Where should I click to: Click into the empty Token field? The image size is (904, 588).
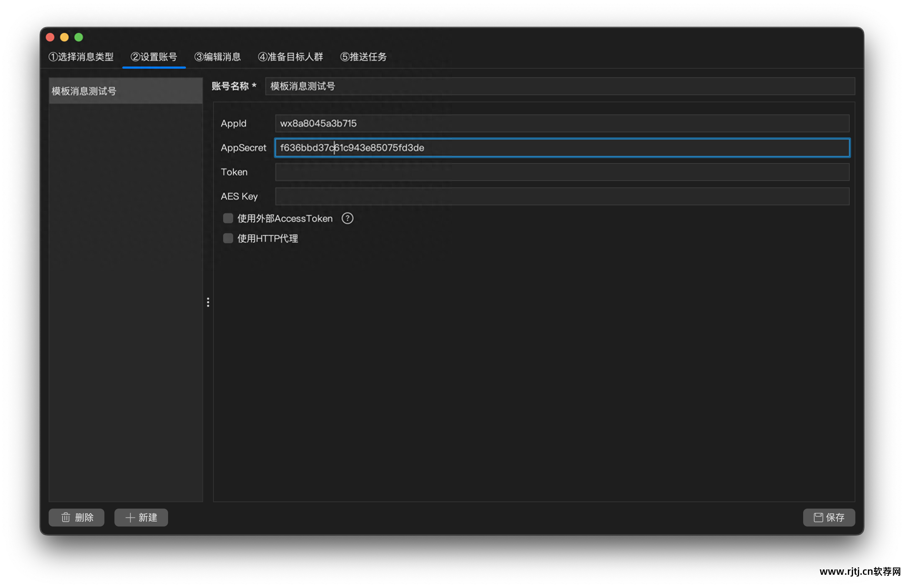(x=561, y=172)
